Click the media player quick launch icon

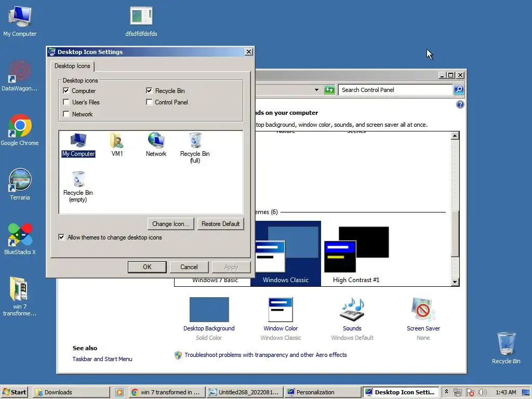click(119, 392)
